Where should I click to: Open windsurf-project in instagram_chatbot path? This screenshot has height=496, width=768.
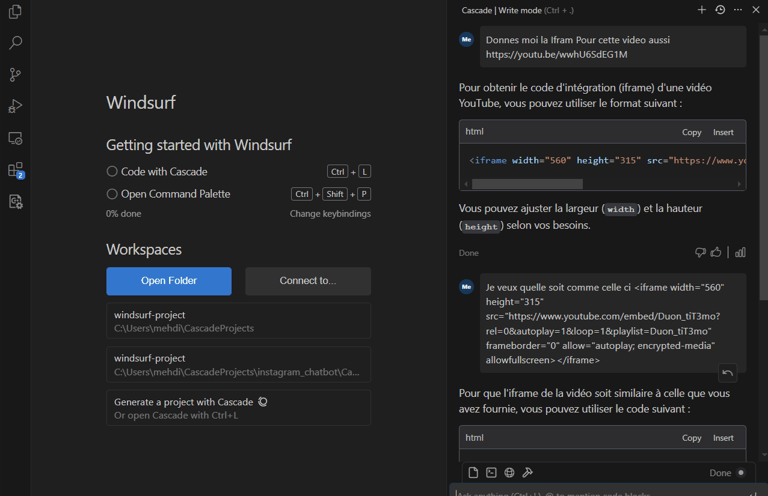[x=239, y=365]
